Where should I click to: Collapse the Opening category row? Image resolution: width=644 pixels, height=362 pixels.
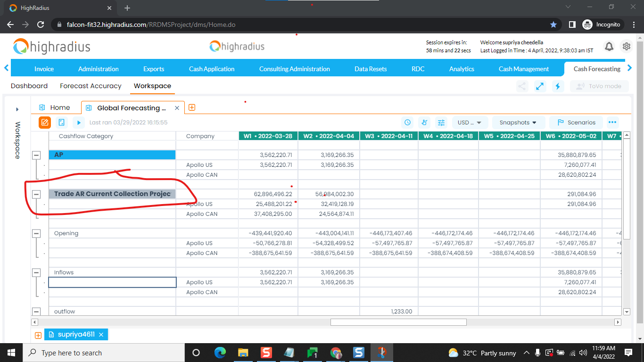click(x=36, y=233)
